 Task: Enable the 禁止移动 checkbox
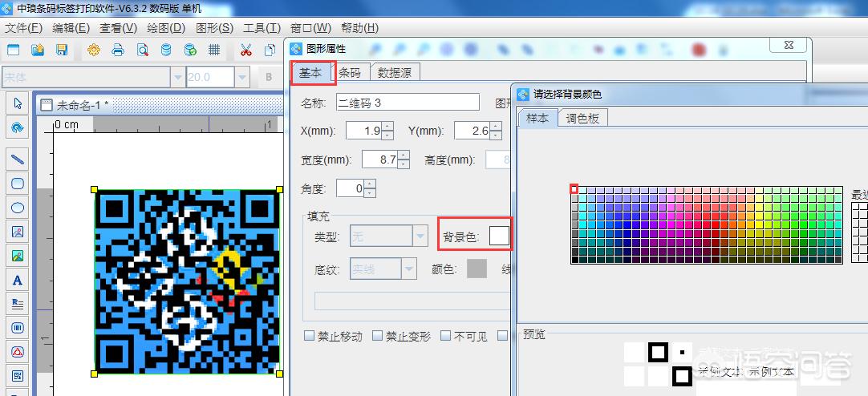pos(310,336)
